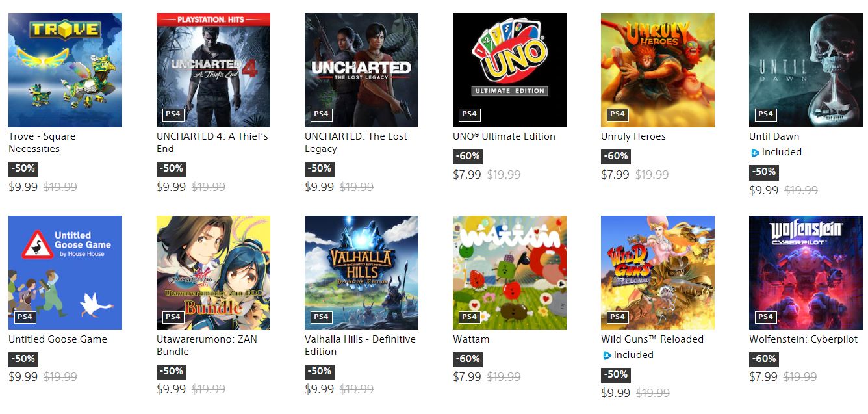Click the Unruly Heroes title link
The image size is (868, 414).
633,136
